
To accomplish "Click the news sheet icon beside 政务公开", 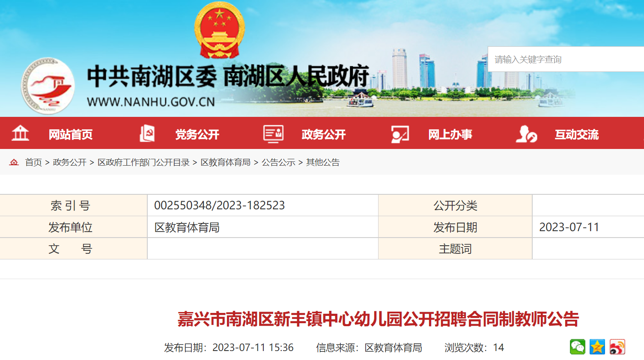I will 273,134.
